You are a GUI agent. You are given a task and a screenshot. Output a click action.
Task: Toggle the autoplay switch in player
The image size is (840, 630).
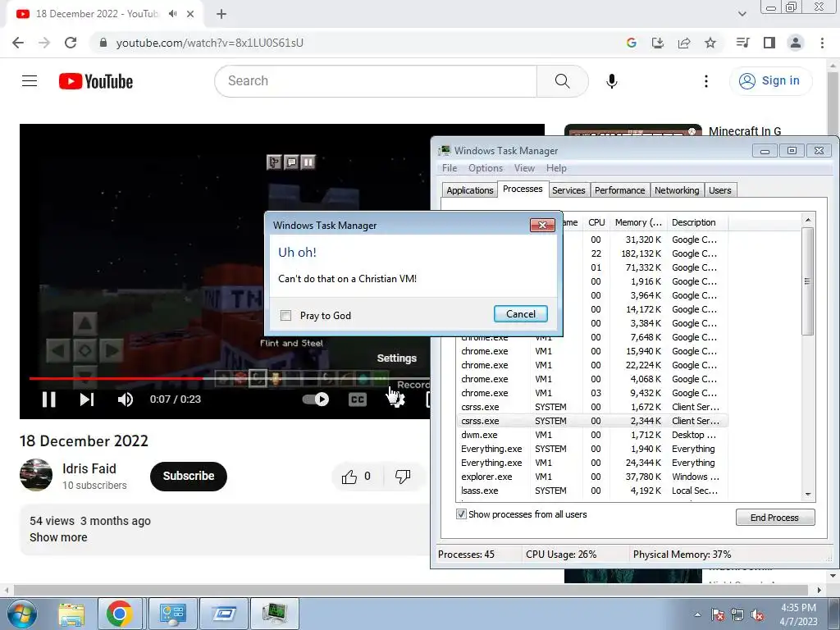pos(316,399)
